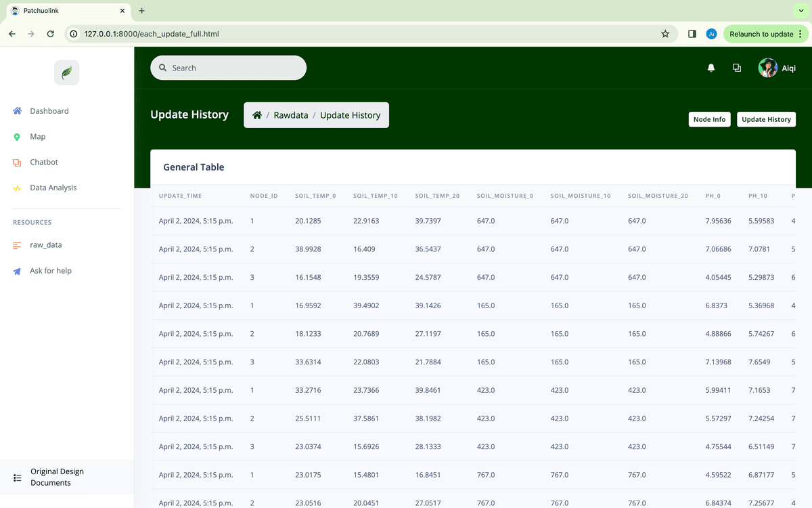Click the home icon in breadcrumb
Image resolution: width=812 pixels, height=508 pixels.
[257, 115]
